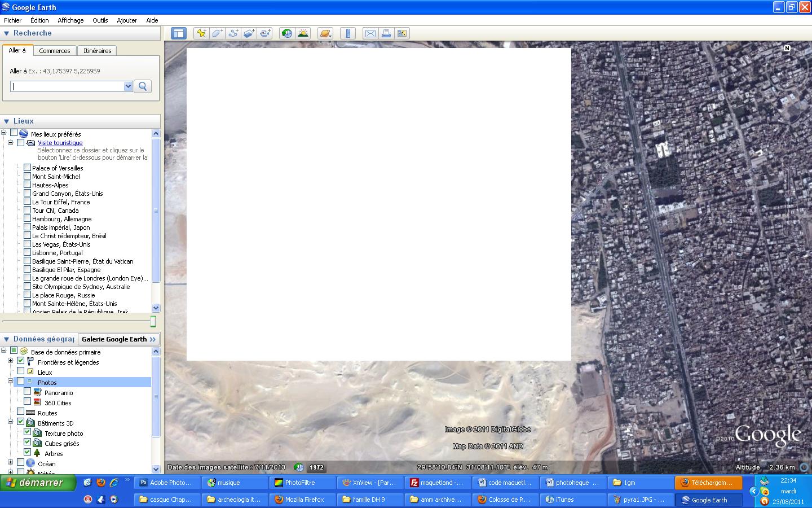Uncheck the Arbres layer checkbox
Viewport: 812px width, 508px height.
[x=27, y=453]
